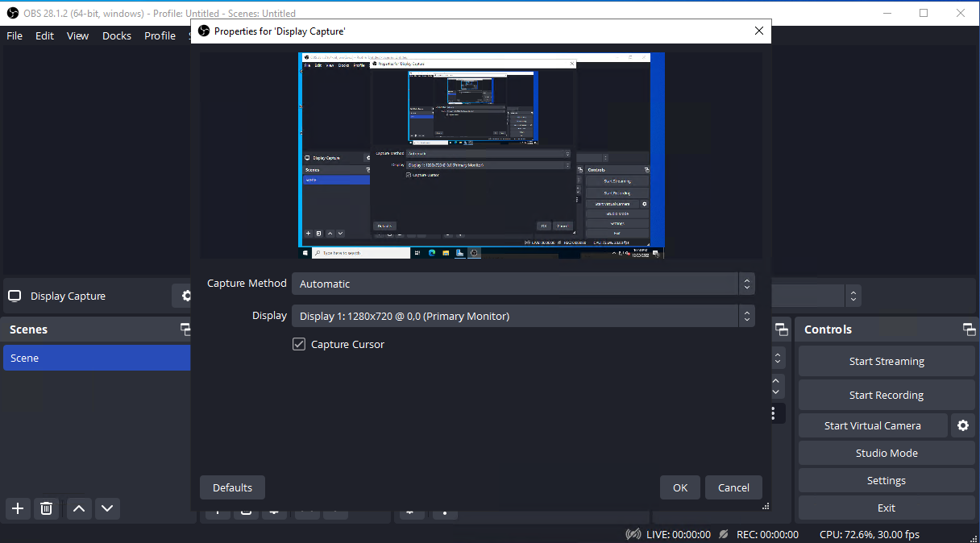
Task: Click the LIVE streaming status icon
Action: point(633,534)
